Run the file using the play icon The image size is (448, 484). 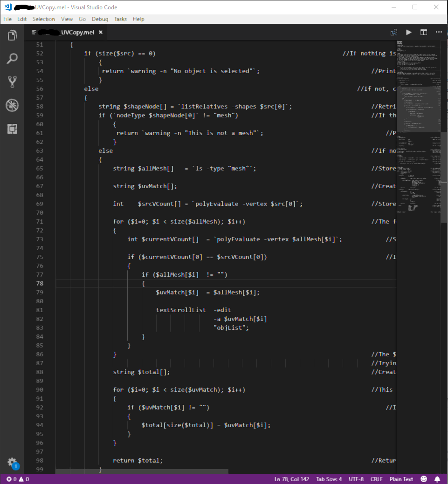click(x=409, y=32)
